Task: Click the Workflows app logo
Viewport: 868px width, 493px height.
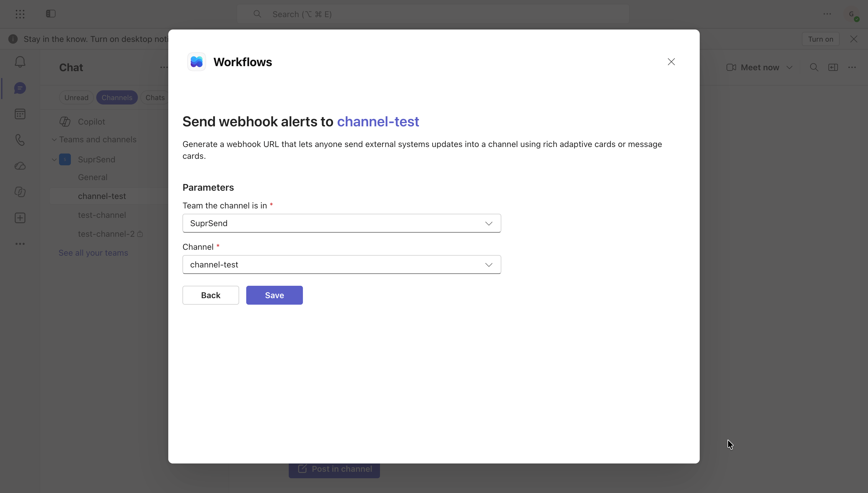Action: point(196,62)
